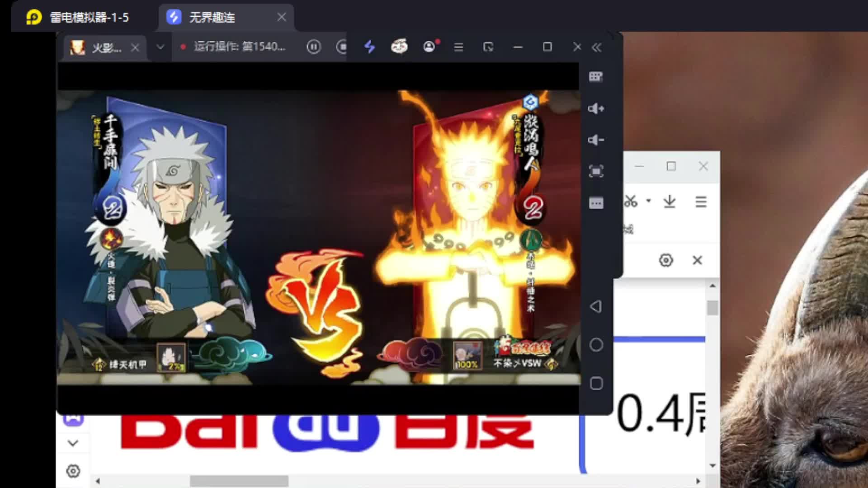This screenshot has height=488, width=868.
Task: Expand the browser sidebar down chevron
Action: tap(73, 443)
